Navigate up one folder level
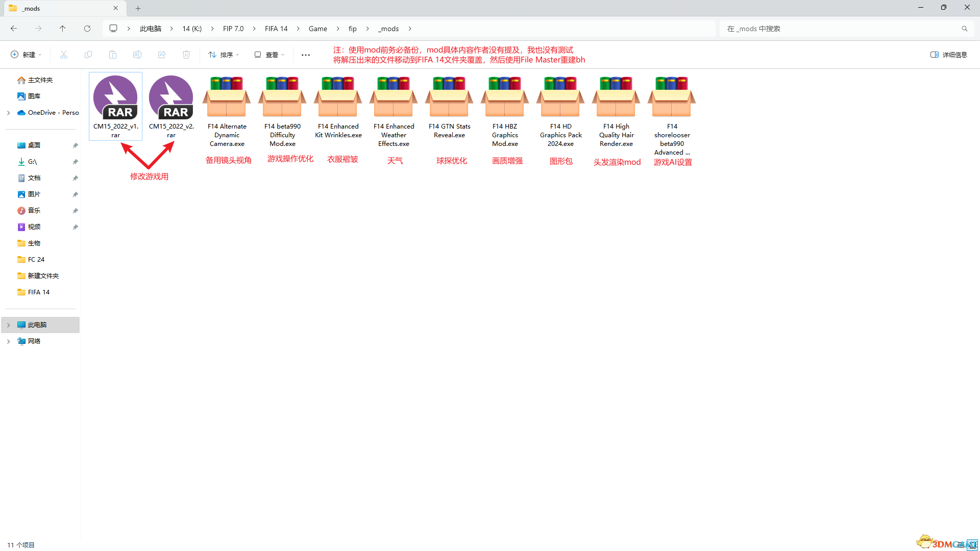Screen dimensions: 980x551 [x=62, y=29]
